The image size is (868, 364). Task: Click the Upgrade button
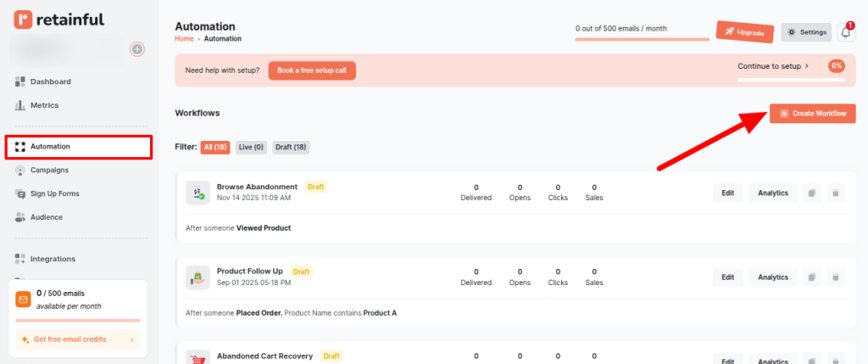click(744, 32)
